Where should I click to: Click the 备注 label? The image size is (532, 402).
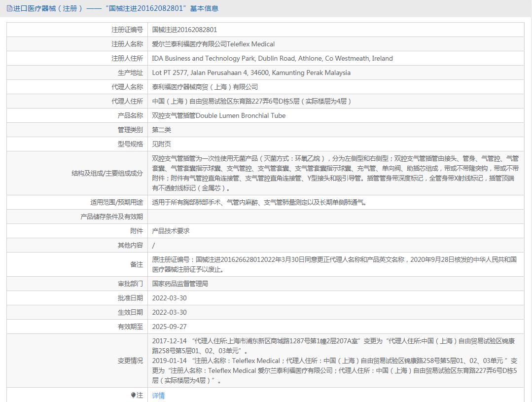[x=137, y=264]
